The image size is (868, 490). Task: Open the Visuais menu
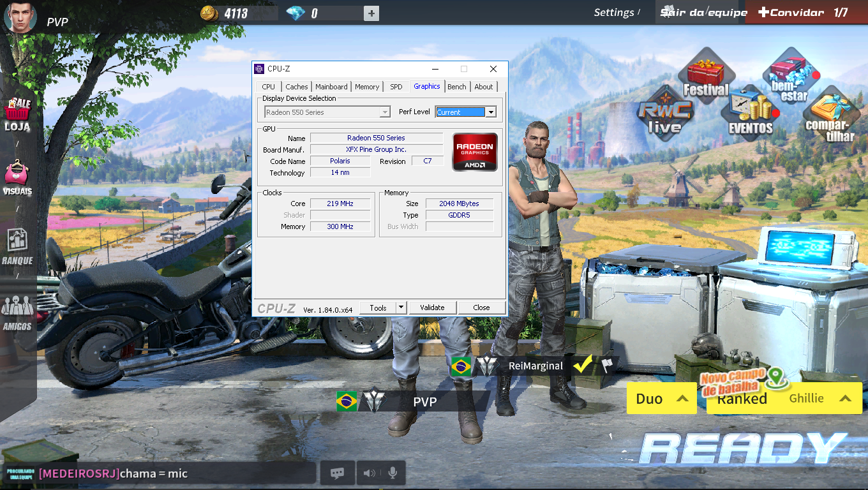coord(17,178)
